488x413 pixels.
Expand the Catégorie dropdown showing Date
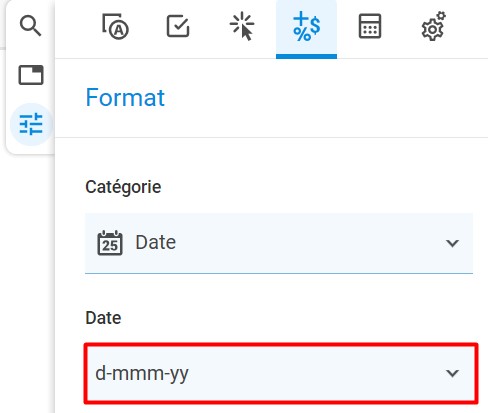coord(279,243)
